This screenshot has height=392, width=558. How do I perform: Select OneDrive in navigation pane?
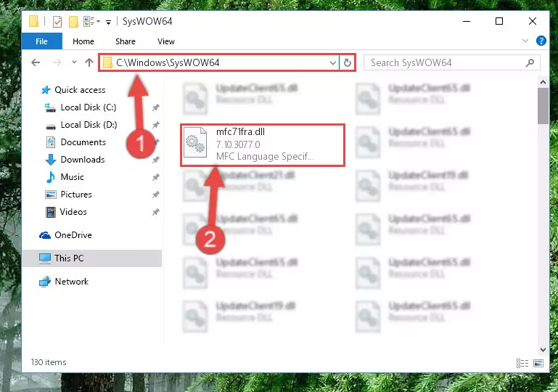click(x=73, y=235)
